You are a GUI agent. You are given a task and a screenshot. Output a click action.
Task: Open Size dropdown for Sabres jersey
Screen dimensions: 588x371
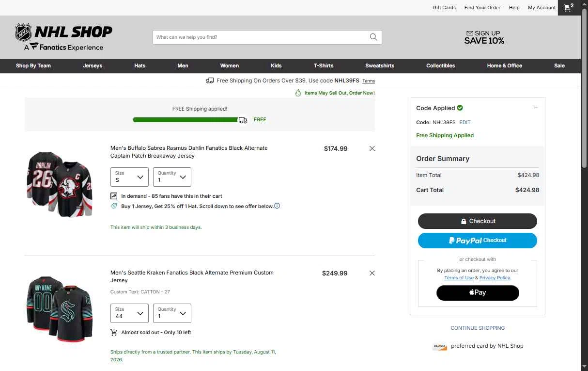[x=129, y=177]
